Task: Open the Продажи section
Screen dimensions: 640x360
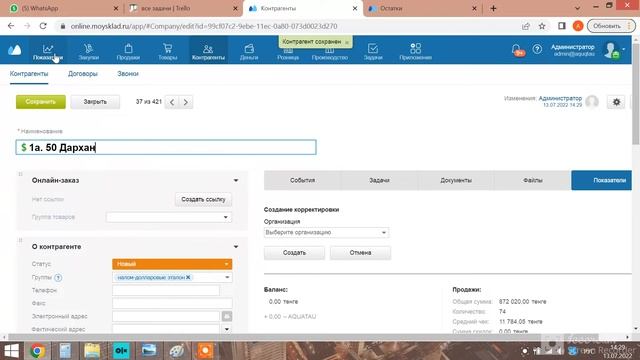Action: click(x=128, y=52)
